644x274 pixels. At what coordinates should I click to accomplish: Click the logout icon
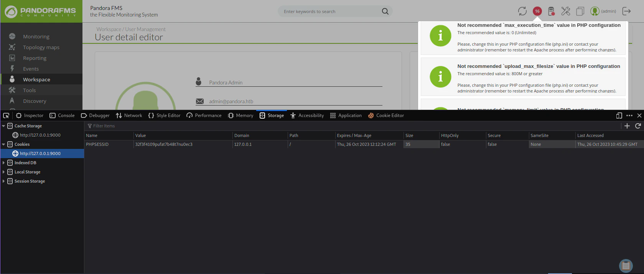(626, 11)
